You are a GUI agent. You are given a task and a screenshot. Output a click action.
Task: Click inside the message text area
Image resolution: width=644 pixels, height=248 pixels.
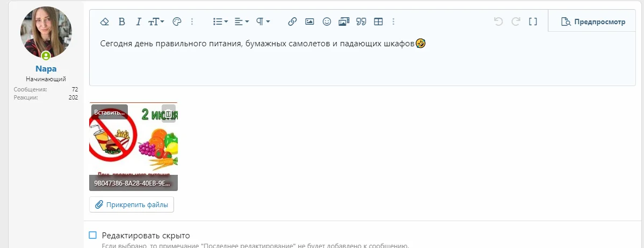[362, 60]
